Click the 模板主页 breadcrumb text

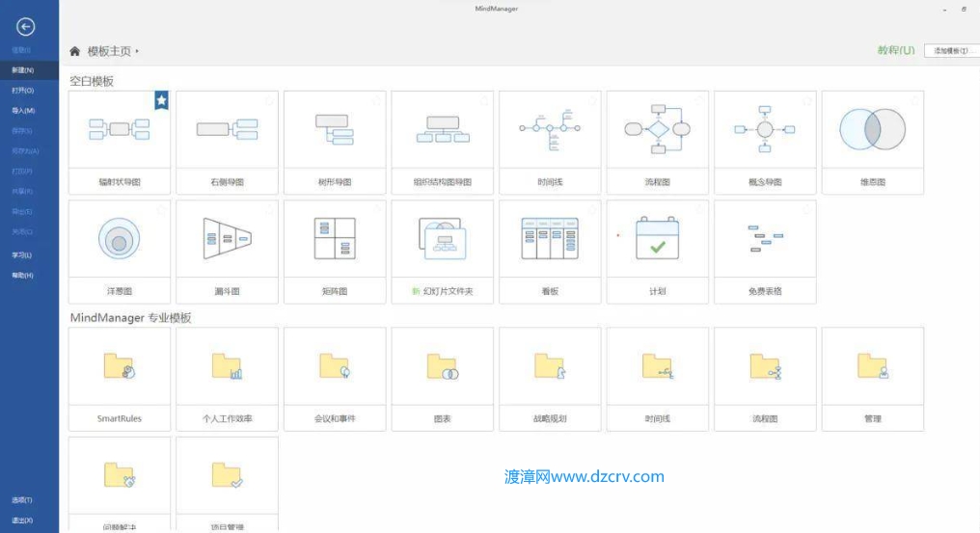[x=109, y=51]
